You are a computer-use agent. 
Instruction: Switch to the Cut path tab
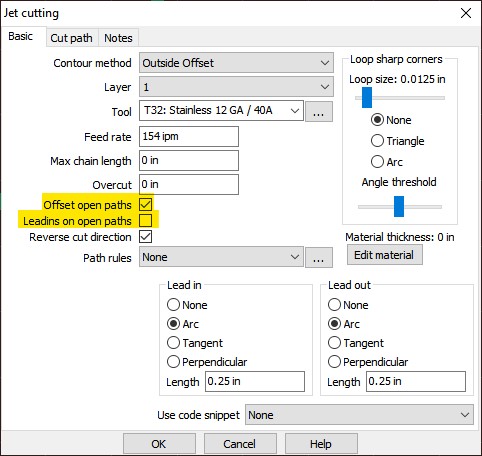(71, 38)
